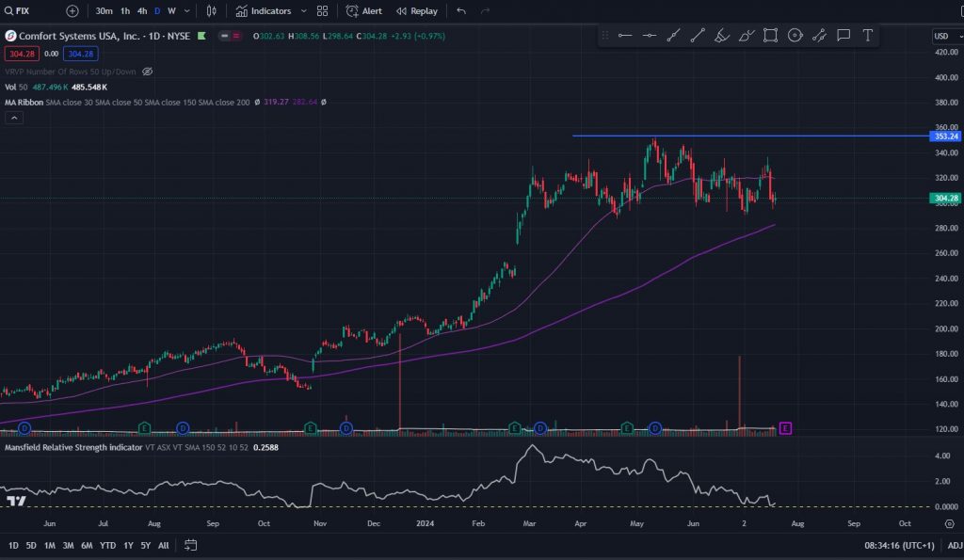Open the go to date calendar icon

coord(190,545)
